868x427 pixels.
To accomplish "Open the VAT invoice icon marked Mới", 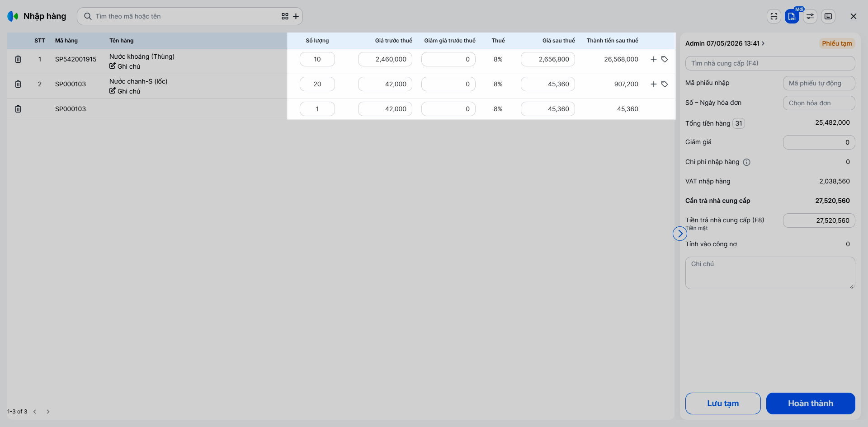I will click(x=792, y=16).
